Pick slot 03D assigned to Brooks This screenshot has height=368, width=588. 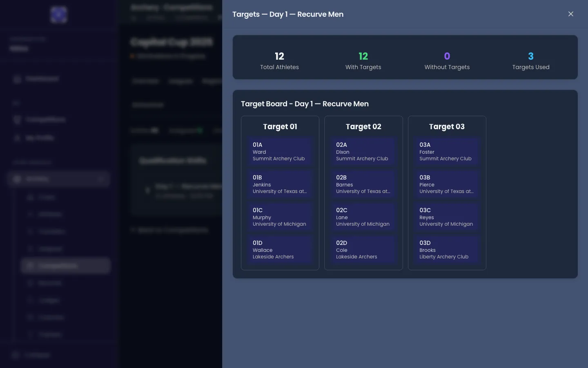pos(447,249)
